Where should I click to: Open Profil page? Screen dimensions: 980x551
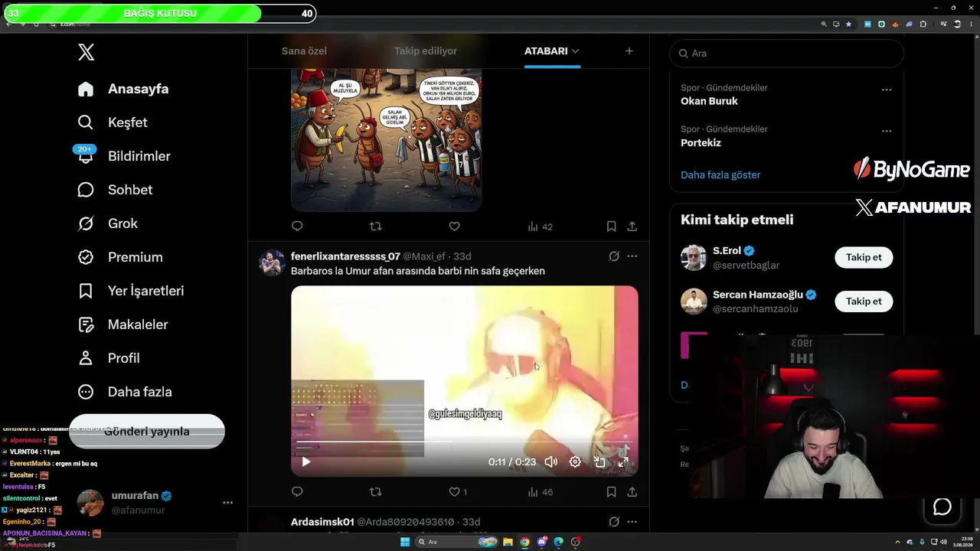point(109,358)
